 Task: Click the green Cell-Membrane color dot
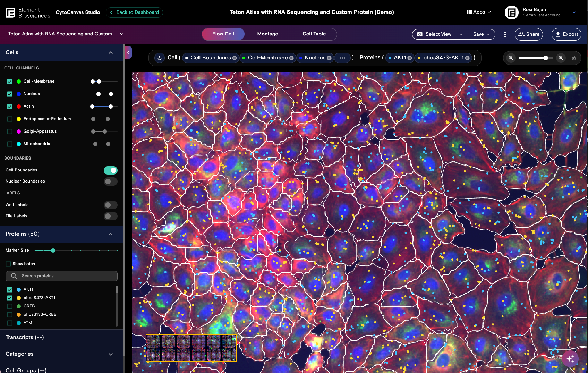19,82
